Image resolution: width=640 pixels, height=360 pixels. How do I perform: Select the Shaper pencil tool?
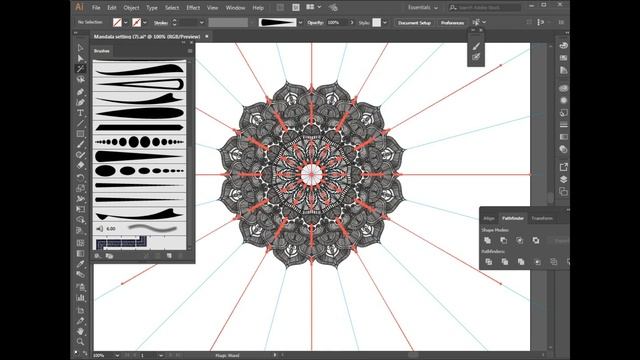(80, 155)
